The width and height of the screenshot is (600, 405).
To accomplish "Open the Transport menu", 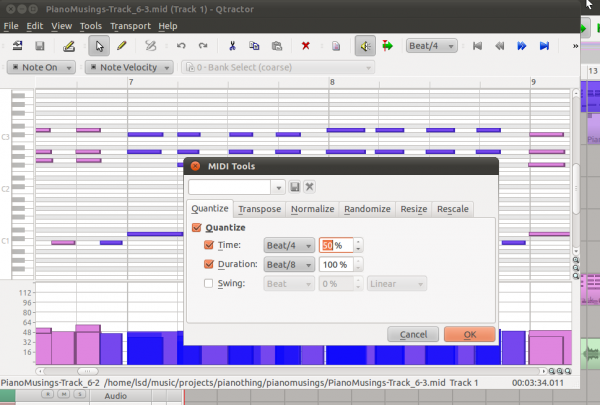I will pyautogui.click(x=130, y=26).
